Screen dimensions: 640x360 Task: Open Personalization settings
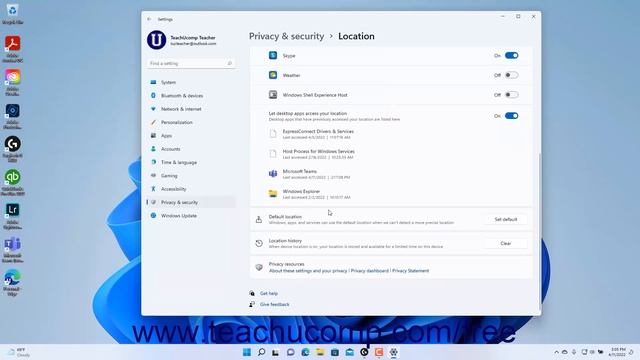tap(191, 122)
